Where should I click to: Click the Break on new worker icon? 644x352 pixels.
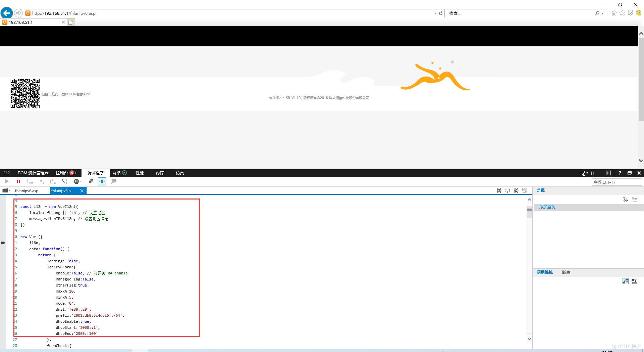pos(64,181)
